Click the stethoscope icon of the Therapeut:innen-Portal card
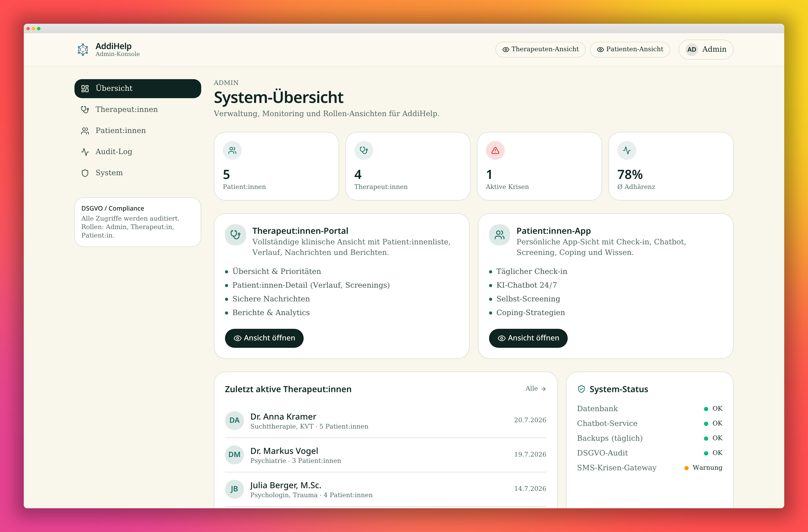This screenshot has height=532, width=808. coord(235,235)
